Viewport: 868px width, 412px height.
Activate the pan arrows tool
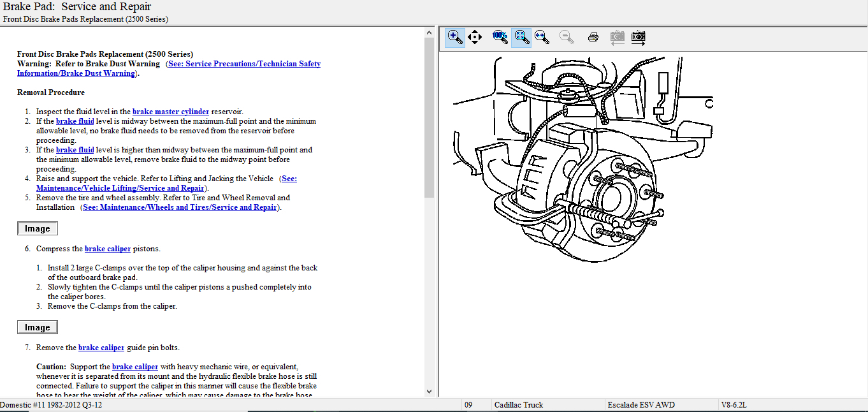point(475,37)
